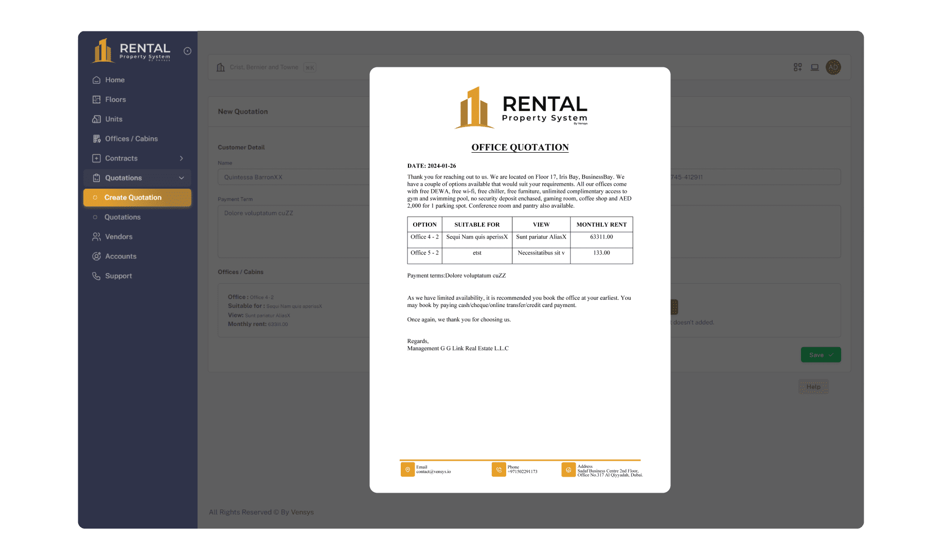Viewport: 926px width, 560px height.
Task: Click the MONTHLY RENT column header
Action: pos(601,225)
